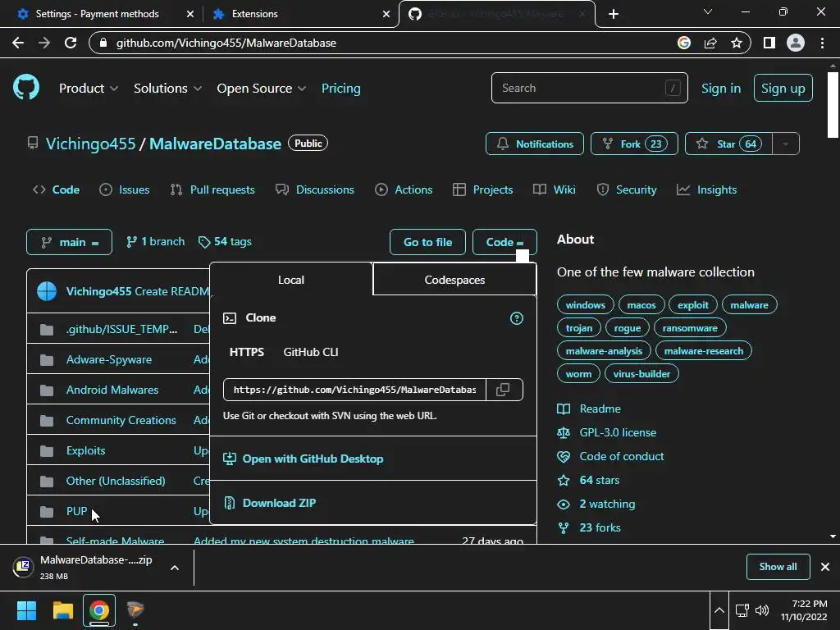Image resolution: width=840 pixels, height=630 pixels.
Task: Click the Sign up button
Action: click(783, 88)
